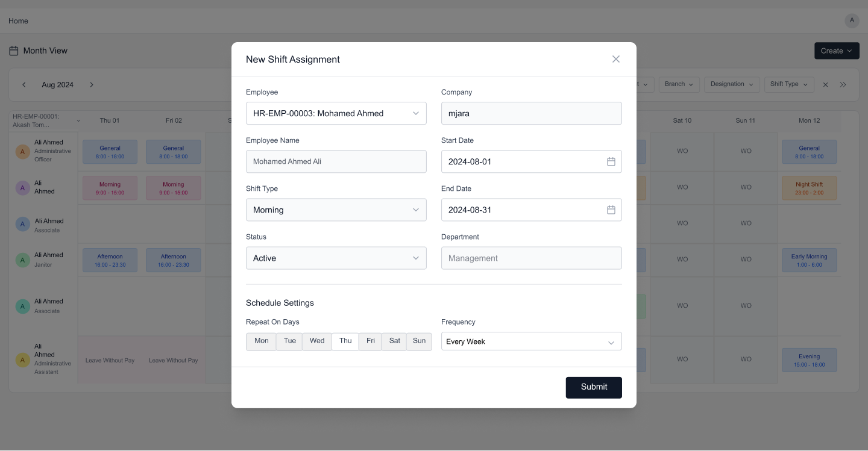The image size is (868, 451).
Task: Click the Month View title
Action: coord(45,51)
